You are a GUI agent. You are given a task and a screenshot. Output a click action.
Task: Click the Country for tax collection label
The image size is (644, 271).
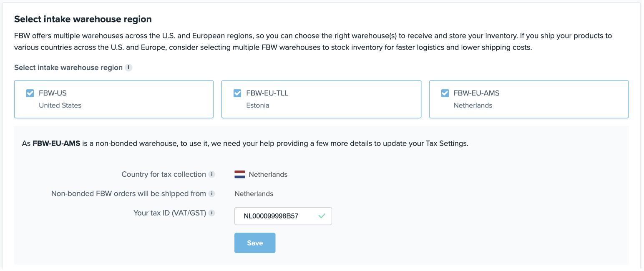[x=164, y=174]
